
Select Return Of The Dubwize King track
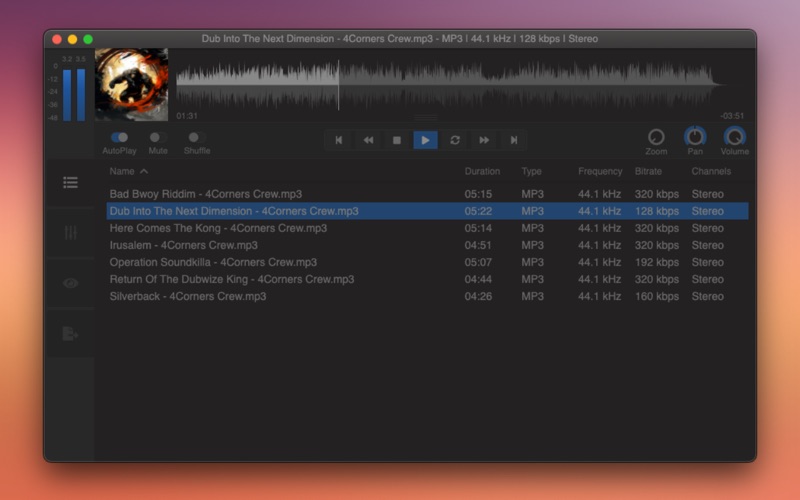pyautogui.click(x=427, y=279)
